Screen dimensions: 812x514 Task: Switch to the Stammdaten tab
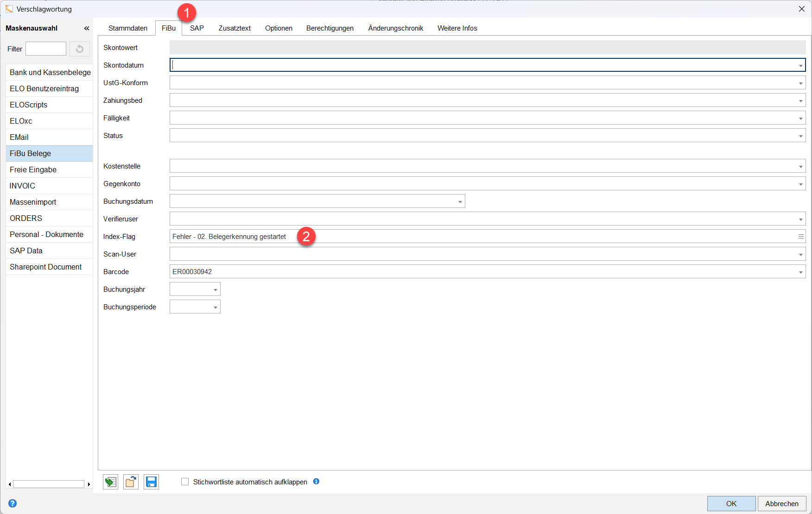click(128, 28)
